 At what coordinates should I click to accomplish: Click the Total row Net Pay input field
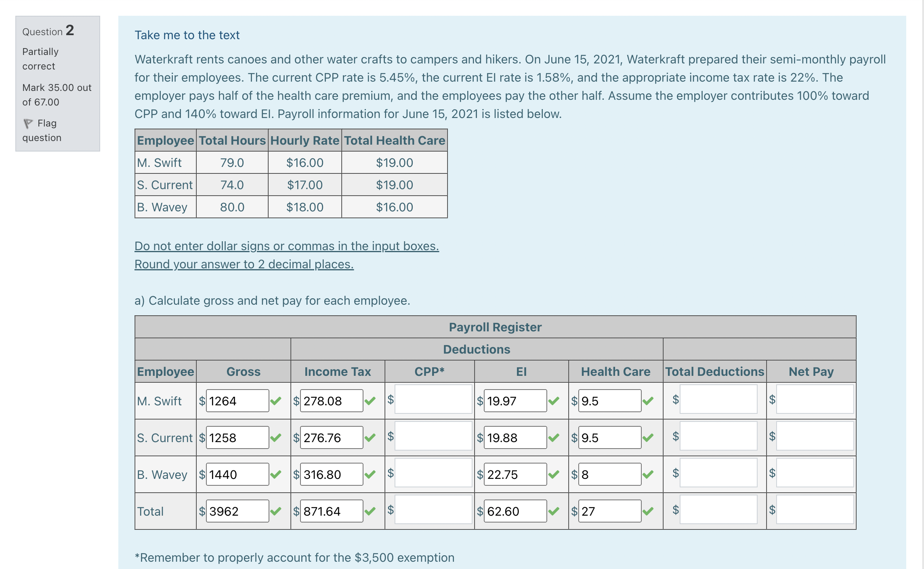coord(815,510)
